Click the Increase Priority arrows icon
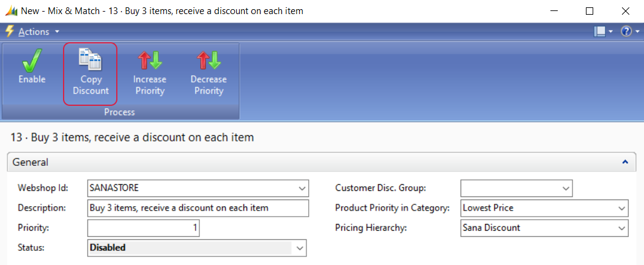This screenshot has height=265, width=644. pos(149,60)
